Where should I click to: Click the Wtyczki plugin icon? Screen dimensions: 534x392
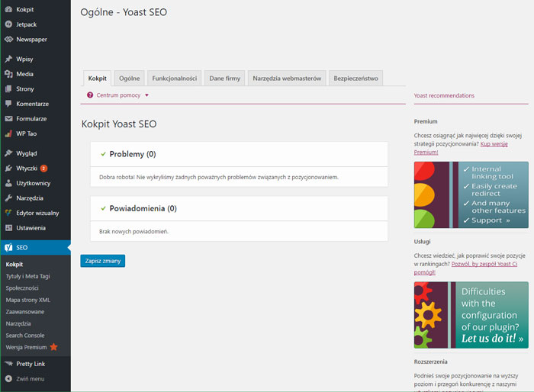8,169
